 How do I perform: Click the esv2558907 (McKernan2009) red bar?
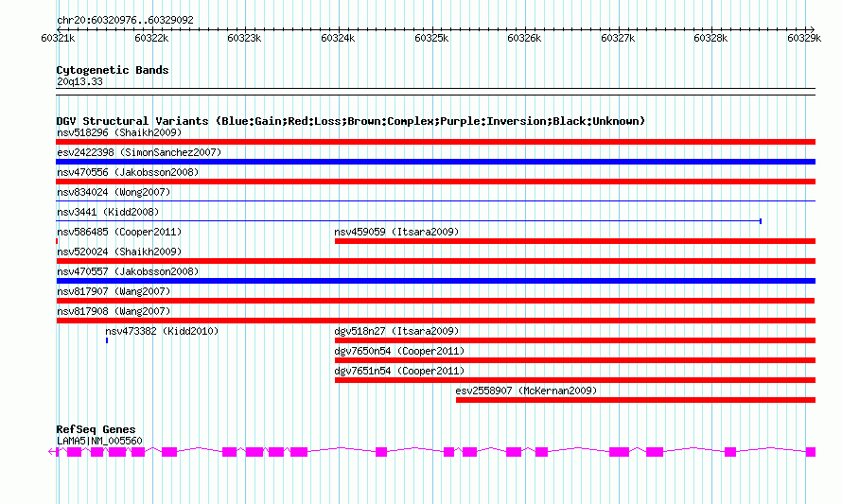tap(636, 400)
